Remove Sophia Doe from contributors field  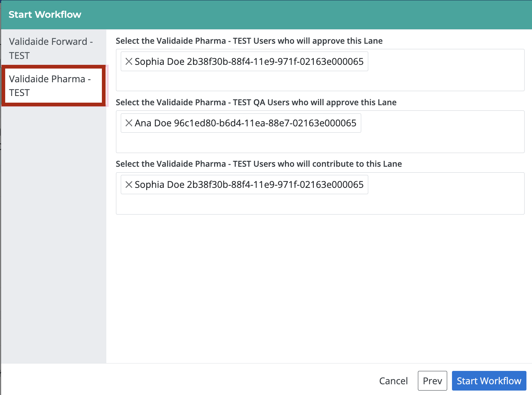[129, 185]
